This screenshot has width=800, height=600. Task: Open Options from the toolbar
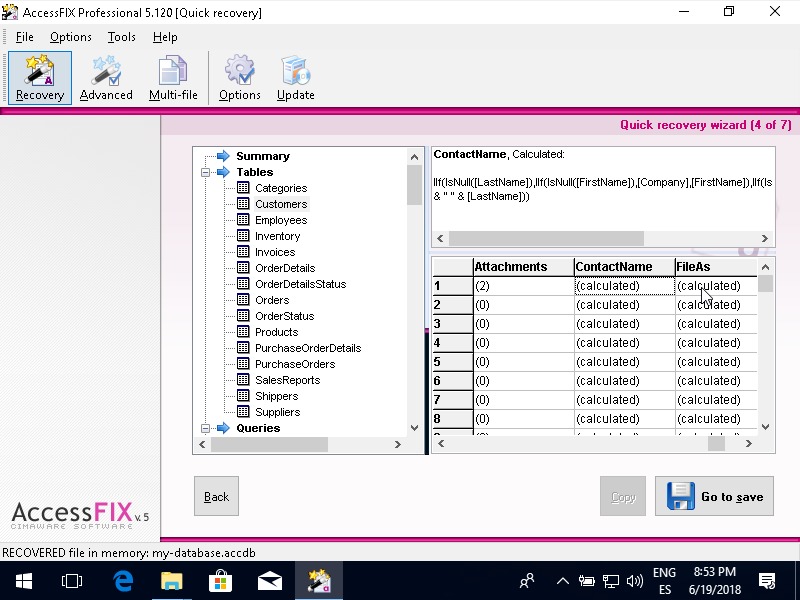point(239,77)
